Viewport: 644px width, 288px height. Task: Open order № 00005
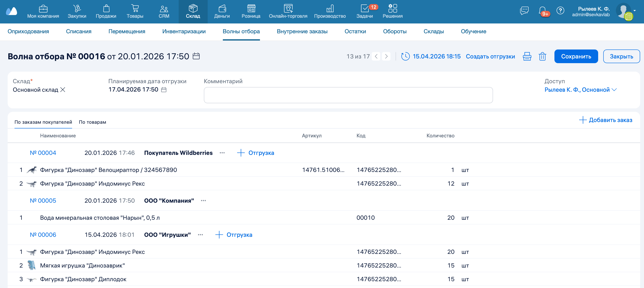tap(43, 201)
